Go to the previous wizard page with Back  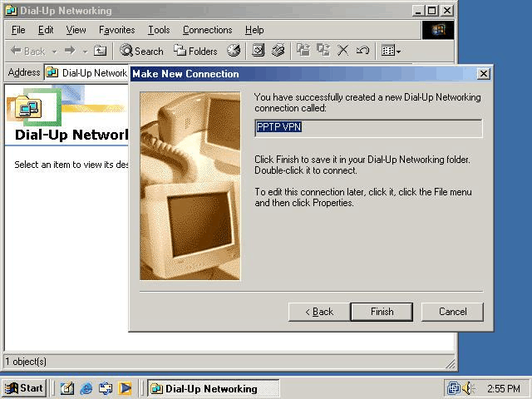click(x=319, y=312)
